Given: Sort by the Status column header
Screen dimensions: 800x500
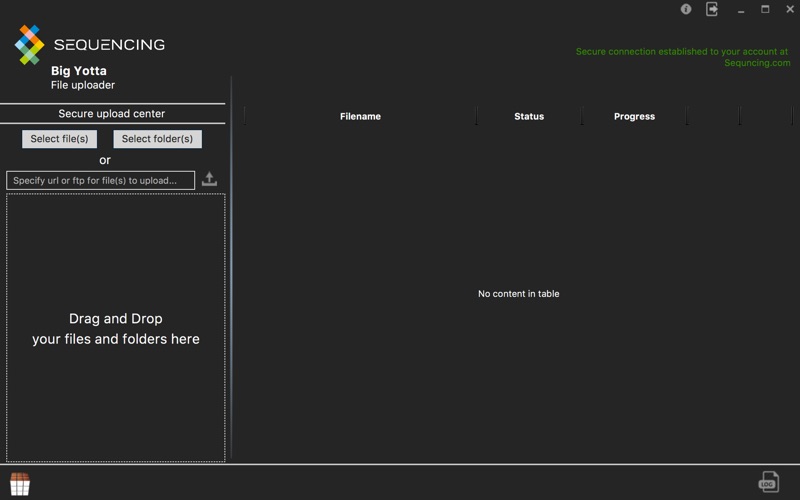Looking at the screenshot, I should pos(529,116).
